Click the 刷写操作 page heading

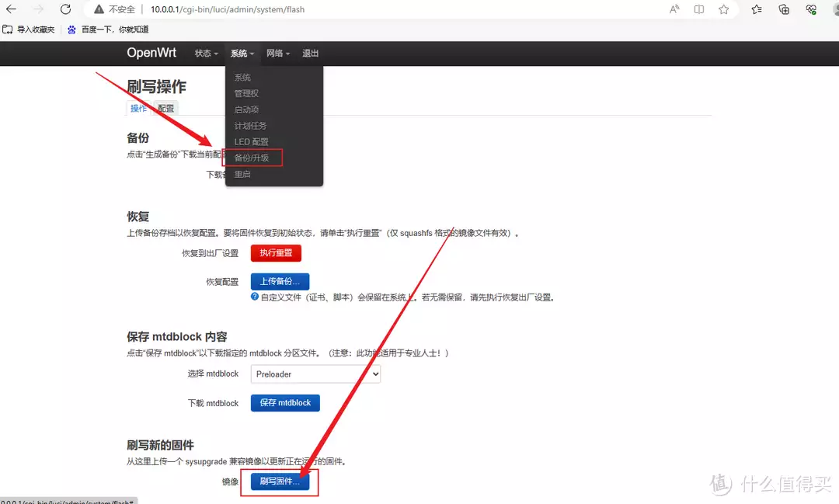156,87
